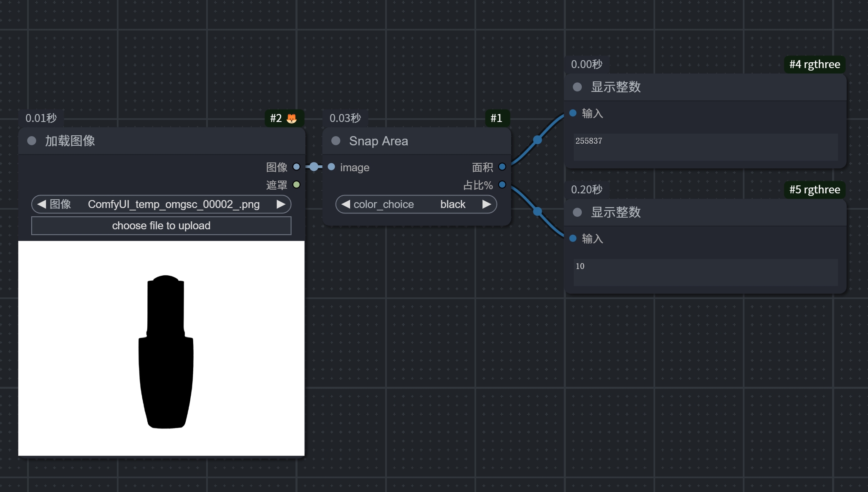868x492 pixels.
Task: Select the next image file with the right arrow
Action: click(281, 204)
